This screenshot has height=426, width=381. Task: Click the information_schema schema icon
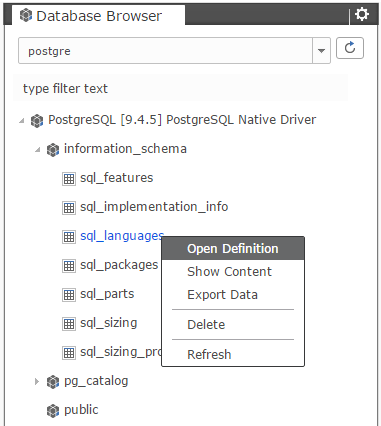pos(53,150)
